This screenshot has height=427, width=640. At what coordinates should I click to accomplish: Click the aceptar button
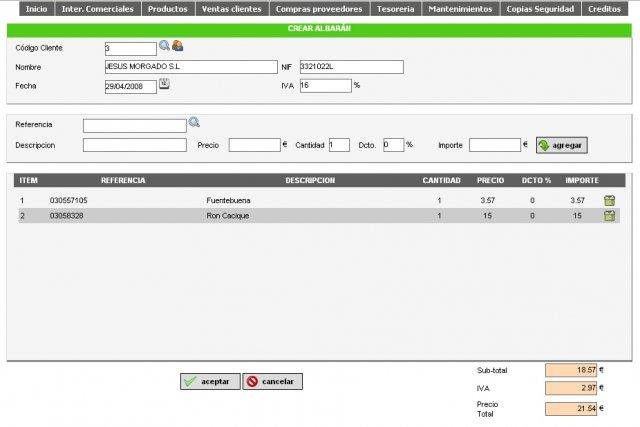(209, 381)
